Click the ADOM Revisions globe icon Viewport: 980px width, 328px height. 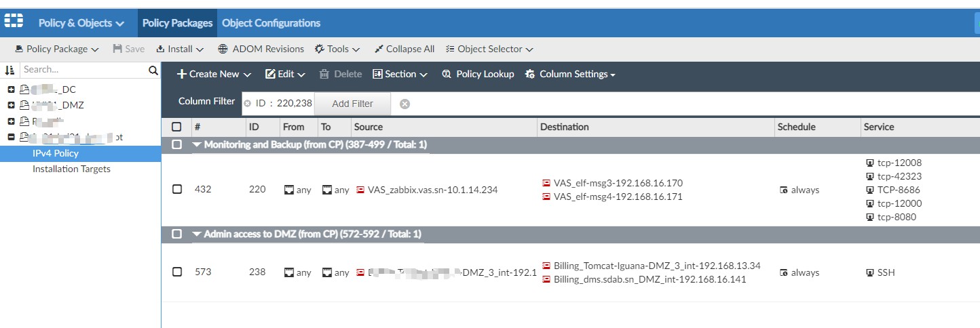click(x=223, y=49)
